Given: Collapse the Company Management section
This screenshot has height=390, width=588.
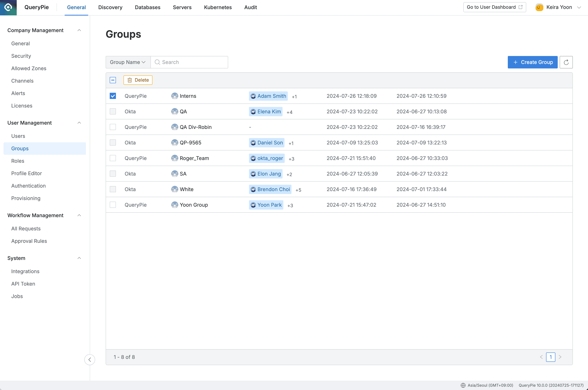Looking at the screenshot, I should click(79, 30).
